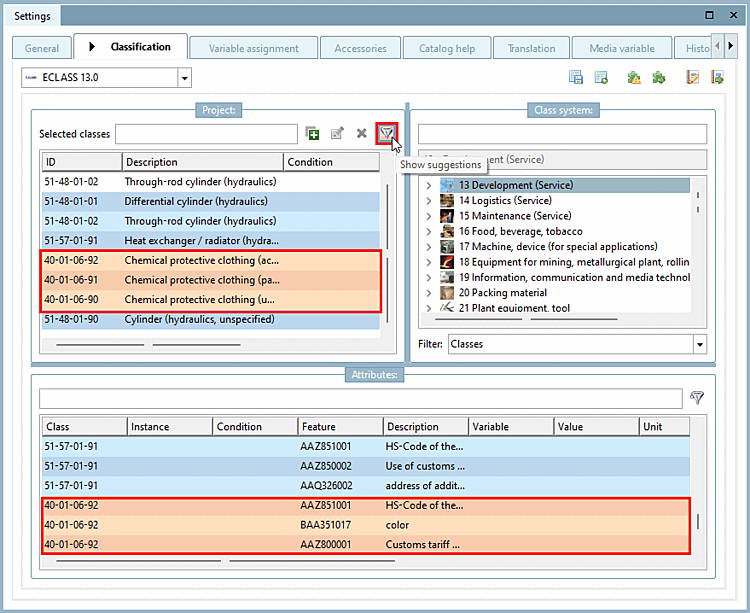The height and width of the screenshot is (613, 750).
Task: Click the delete selected class X icon
Action: 362,133
